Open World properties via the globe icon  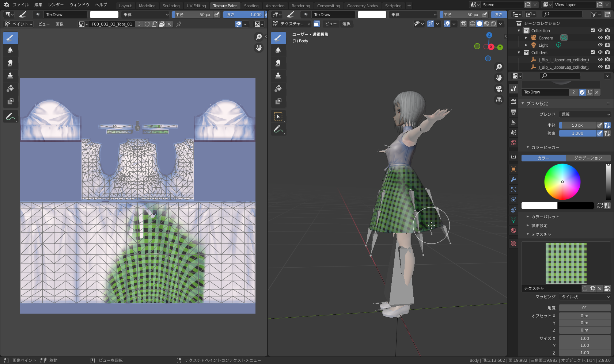click(513, 143)
